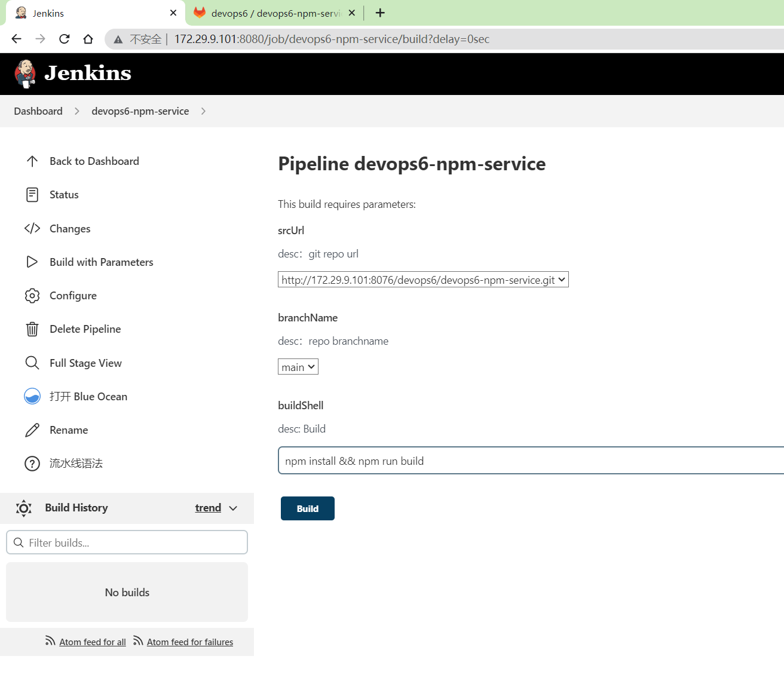Reload the page with the refresh icon

click(x=64, y=39)
